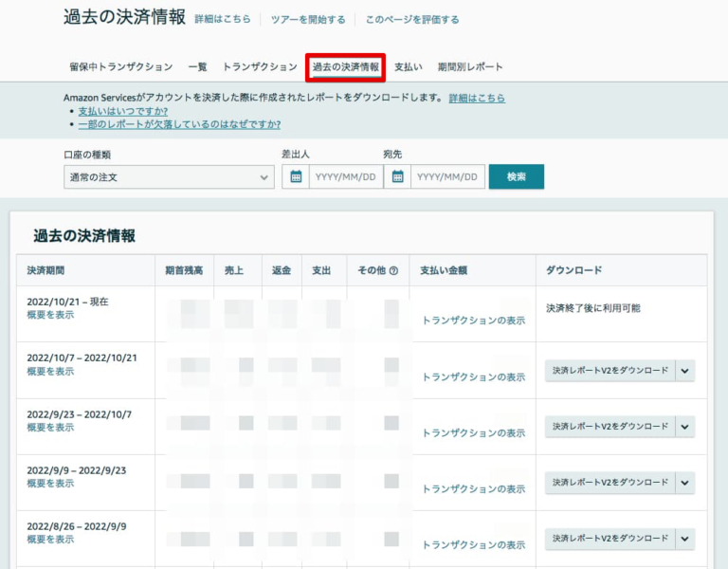728x569 pixels.
Task: View トランザクションの表示 for 2022/9/9 – 2022/9/23
Action: point(474,488)
